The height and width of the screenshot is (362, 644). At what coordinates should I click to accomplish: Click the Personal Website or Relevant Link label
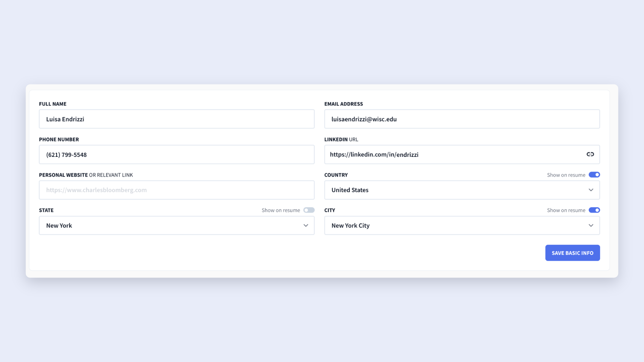86,175
